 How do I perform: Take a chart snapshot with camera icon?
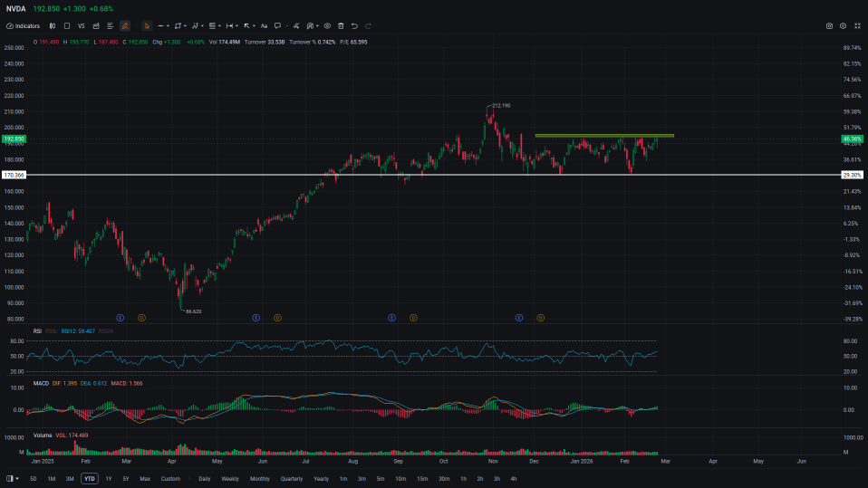pos(829,26)
